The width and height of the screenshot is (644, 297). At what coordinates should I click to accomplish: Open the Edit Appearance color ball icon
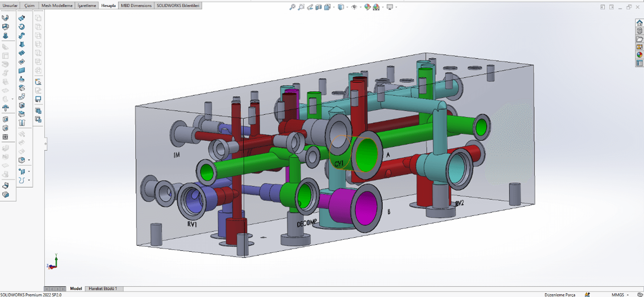[367, 7]
